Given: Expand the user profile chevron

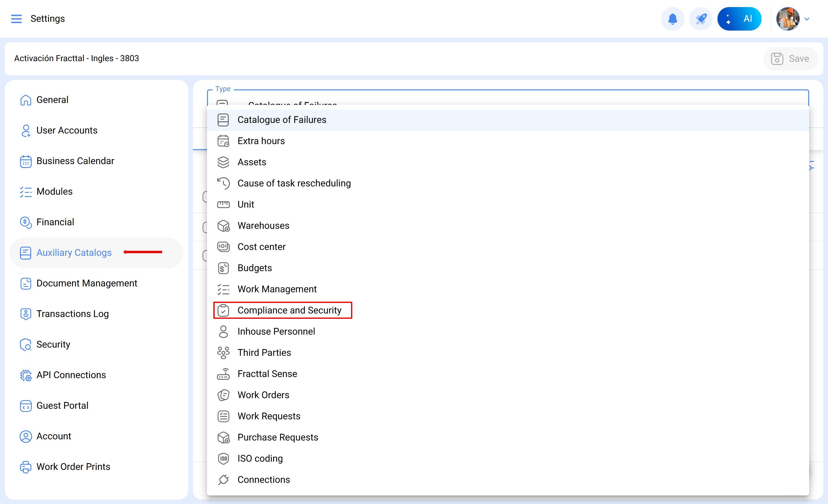Looking at the screenshot, I should [807, 19].
